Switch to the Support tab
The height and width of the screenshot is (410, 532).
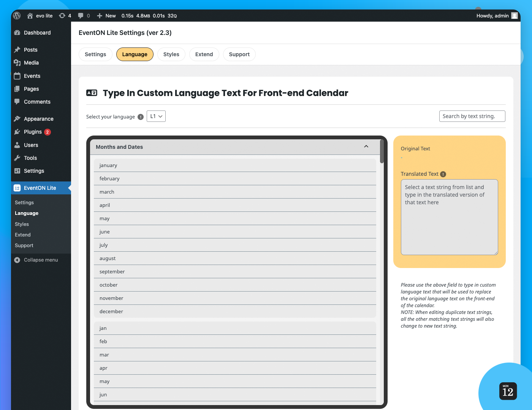click(239, 54)
